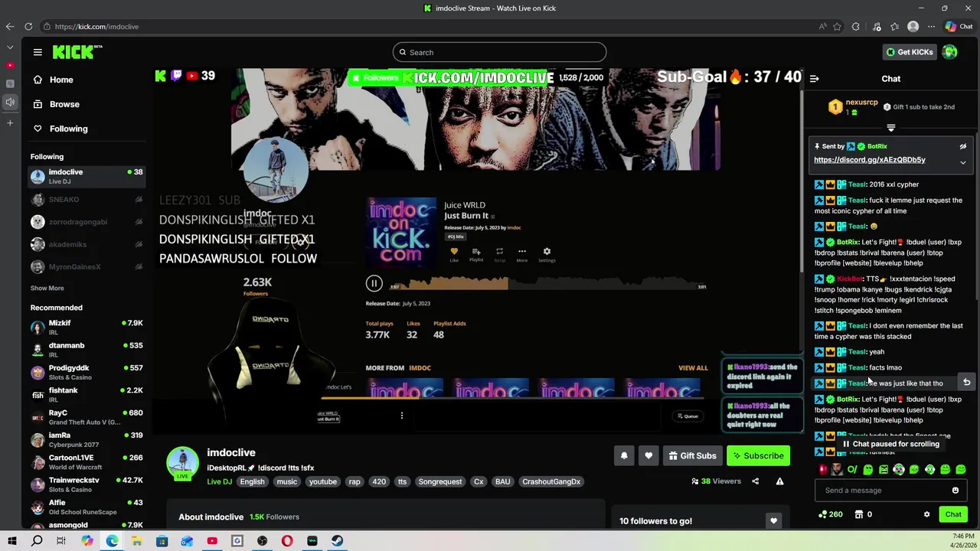This screenshot has height=551, width=980.
Task: Open the Kick hamburger sidebar menu
Action: tap(38, 52)
